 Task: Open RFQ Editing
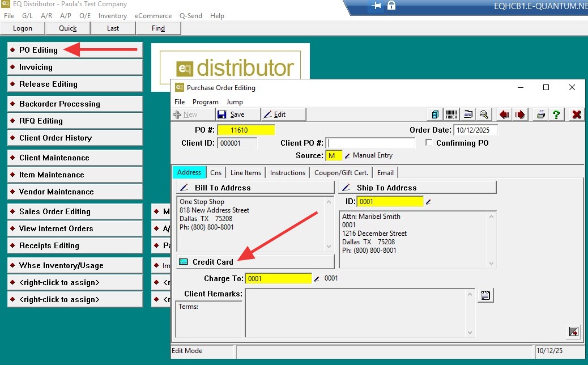[x=75, y=121]
